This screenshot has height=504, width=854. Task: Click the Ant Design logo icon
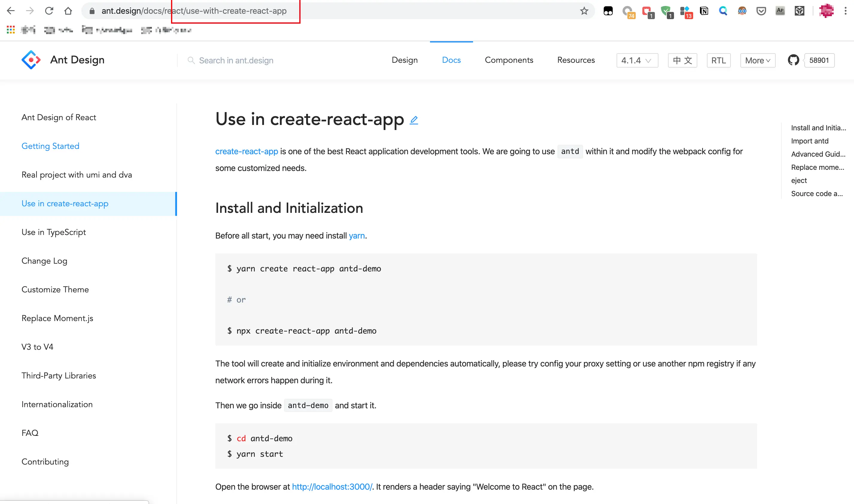(31, 60)
